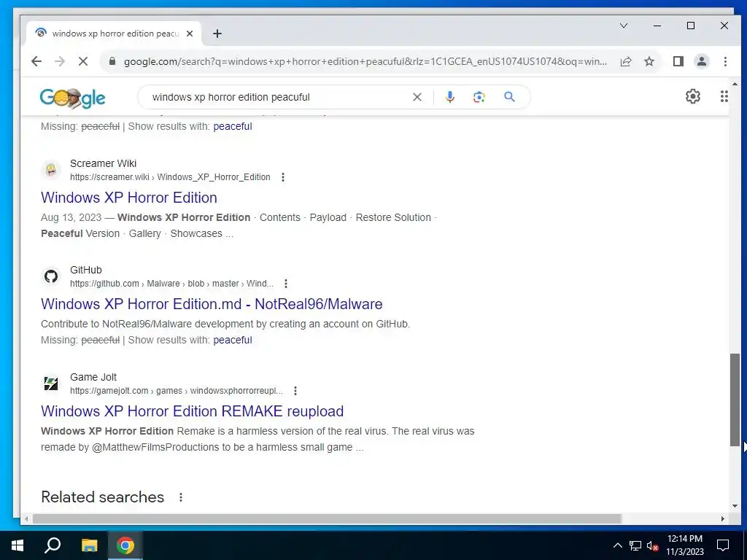The width and height of the screenshot is (747, 560).
Task: Open Related searches options menu
Action: pyautogui.click(x=181, y=497)
